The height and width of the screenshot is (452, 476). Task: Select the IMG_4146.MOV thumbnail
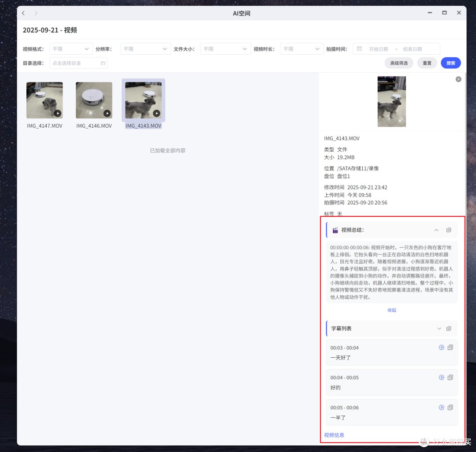click(94, 100)
